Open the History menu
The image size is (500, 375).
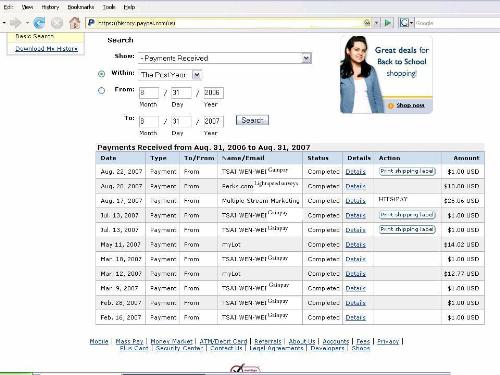[50, 7]
